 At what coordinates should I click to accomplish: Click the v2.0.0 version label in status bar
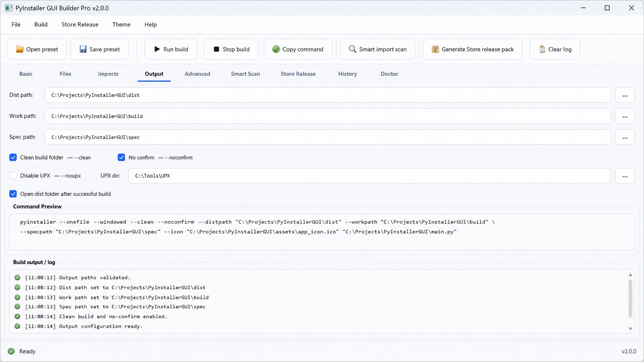pos(629,351)
